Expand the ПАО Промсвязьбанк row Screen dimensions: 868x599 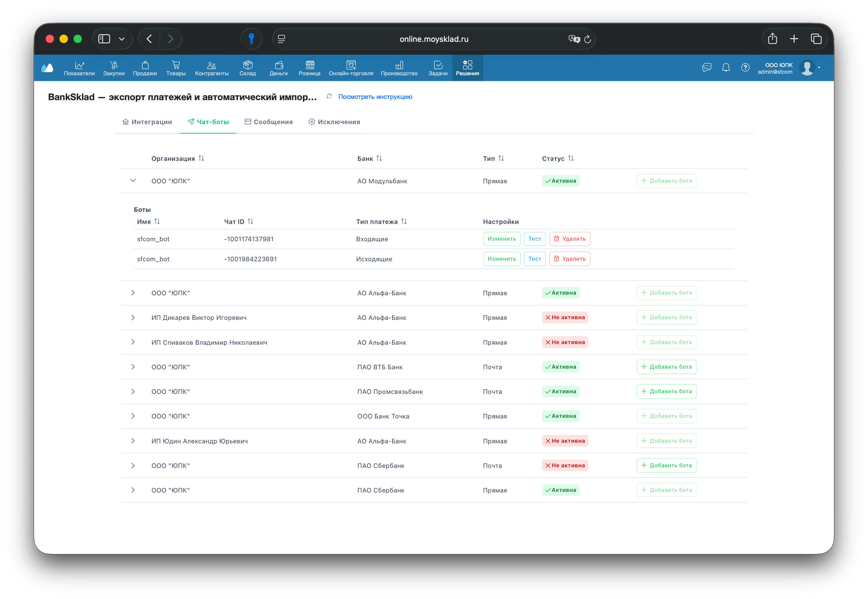(x=133, y=391)
